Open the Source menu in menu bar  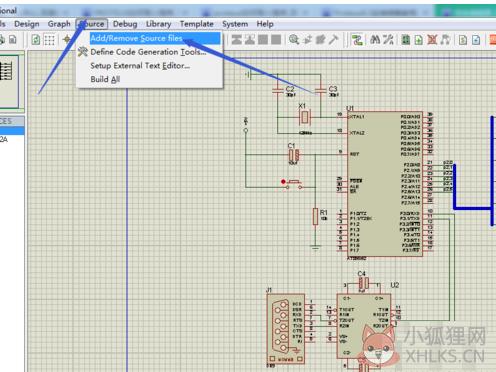coord(92,24)
